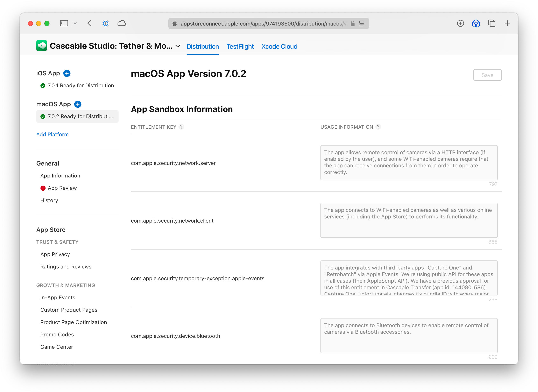Switch to the TestFlight tab
The image size is (538, 392).
coord(240,47)
